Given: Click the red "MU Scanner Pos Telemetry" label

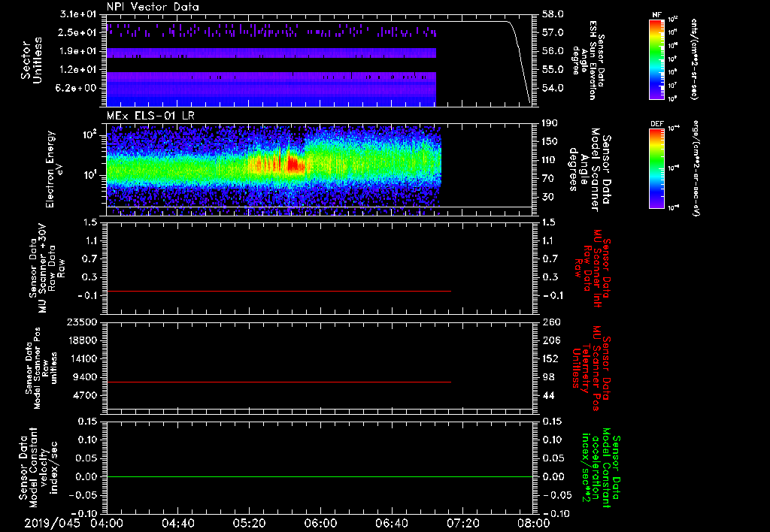Looking at the screenshot, I should 591,368.
